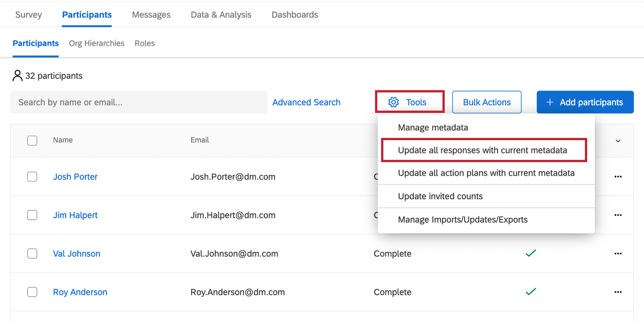Click Val Johnson's green checkmark

coord(531,253)
